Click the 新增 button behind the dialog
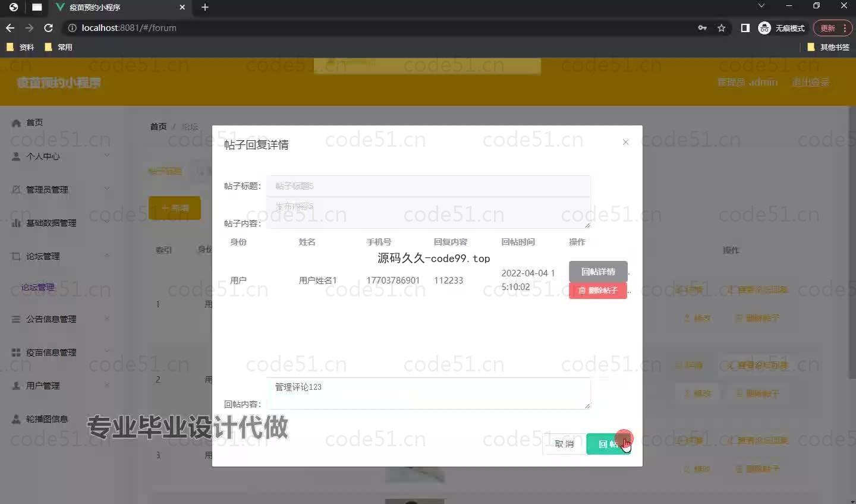 [175, 208]
